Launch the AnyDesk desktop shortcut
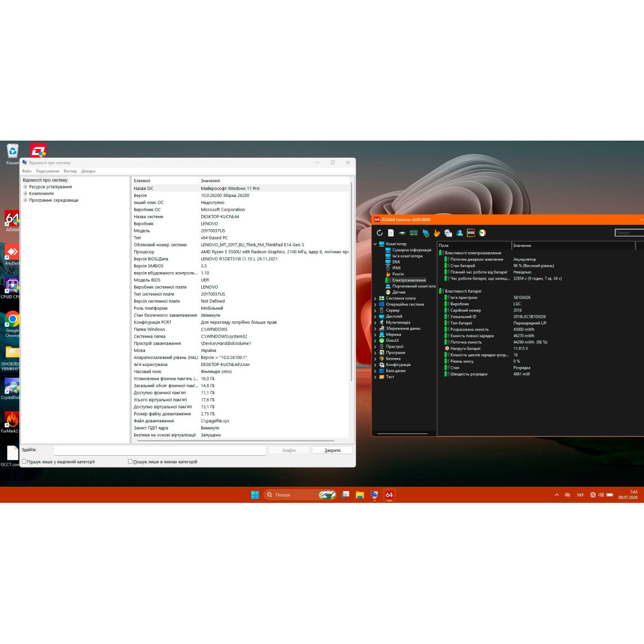The image size is (644, 644). click(12, 255)
